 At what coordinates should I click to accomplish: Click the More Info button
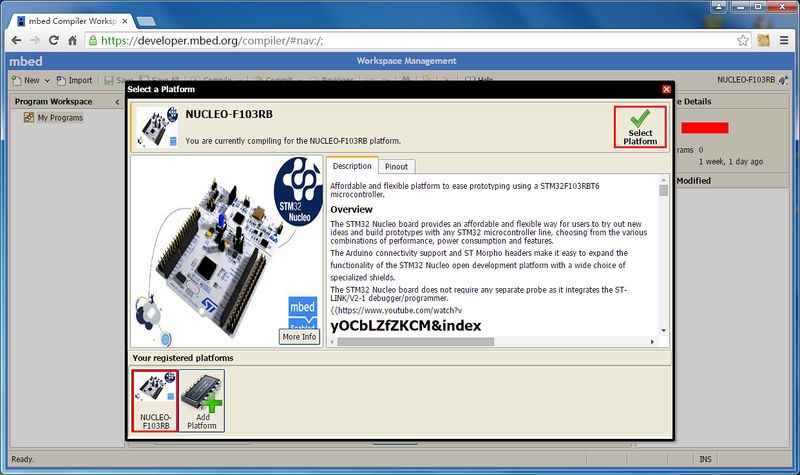coord(299,337)
